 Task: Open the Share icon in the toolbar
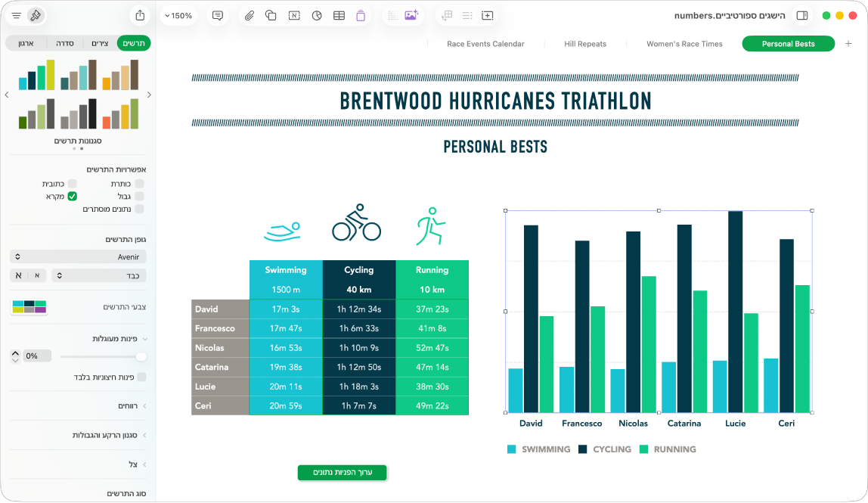(140, 16)
